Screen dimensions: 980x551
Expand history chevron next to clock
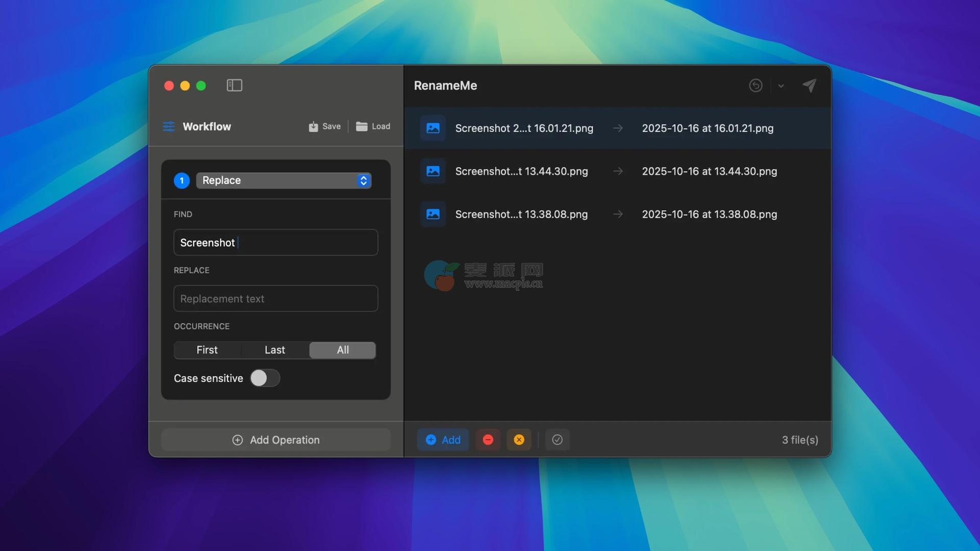coord(781,86)
